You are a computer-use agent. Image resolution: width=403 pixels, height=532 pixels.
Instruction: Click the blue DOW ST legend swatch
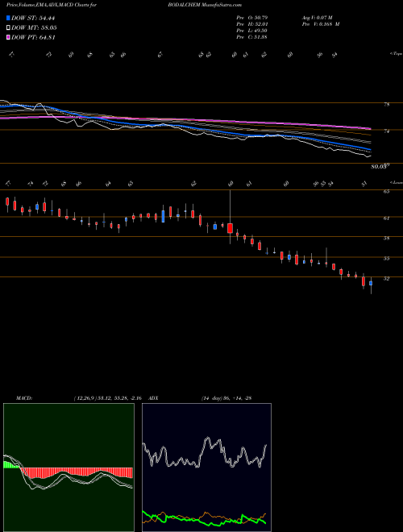(x=8, y=18)
